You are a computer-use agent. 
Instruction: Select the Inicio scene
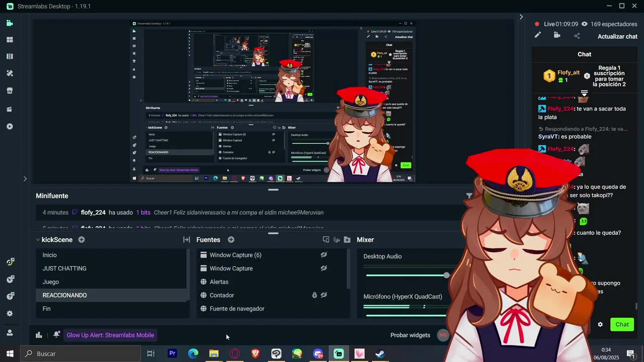pyautogui.click(x=111, y=255)
